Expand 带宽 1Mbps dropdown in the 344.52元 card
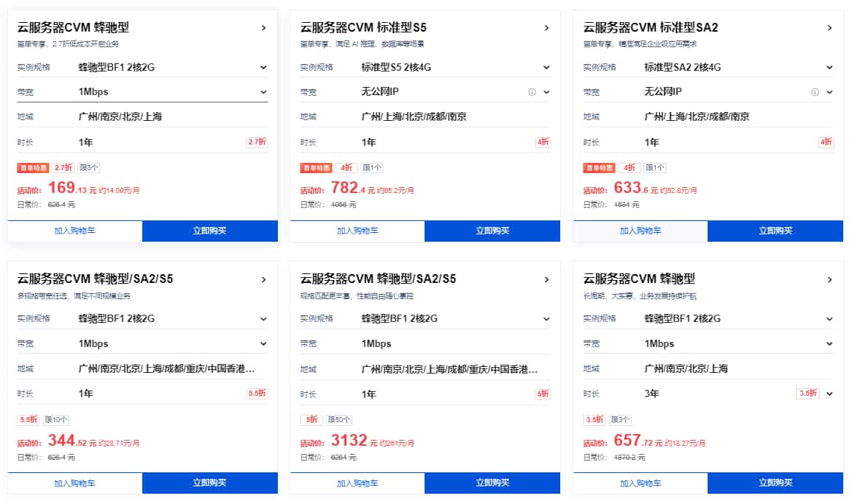 (263, 343)
